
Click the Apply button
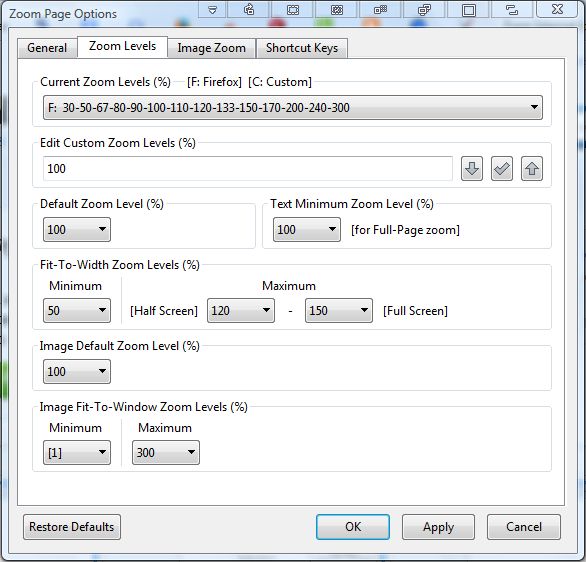coord(438,527)
